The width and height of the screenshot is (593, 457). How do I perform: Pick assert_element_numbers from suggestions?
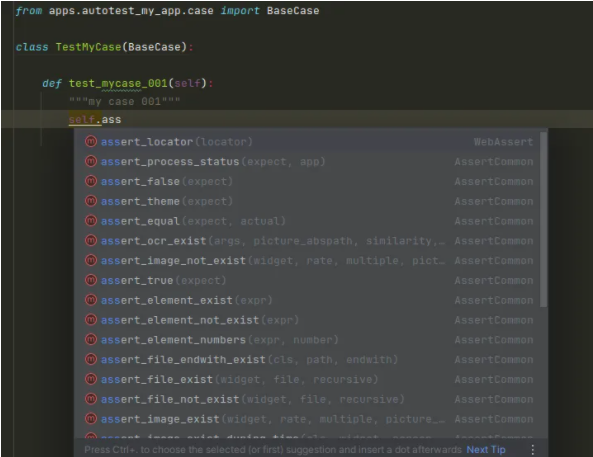click(310, 339)
